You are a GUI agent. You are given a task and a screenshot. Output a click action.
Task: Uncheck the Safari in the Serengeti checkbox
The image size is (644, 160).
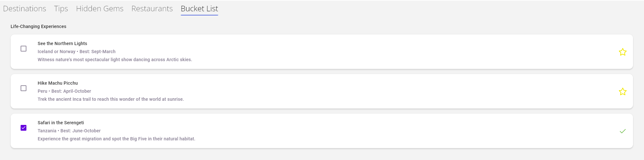coord(24,128)
